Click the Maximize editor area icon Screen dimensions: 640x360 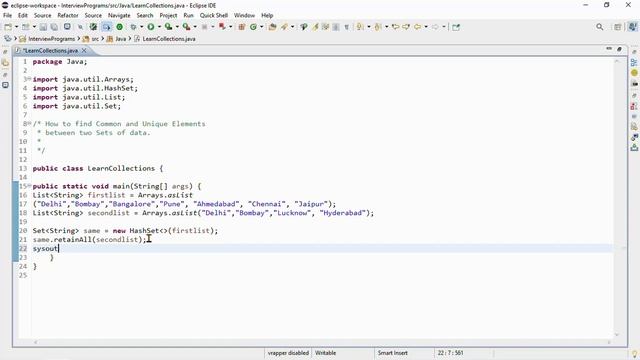(619, 49)
